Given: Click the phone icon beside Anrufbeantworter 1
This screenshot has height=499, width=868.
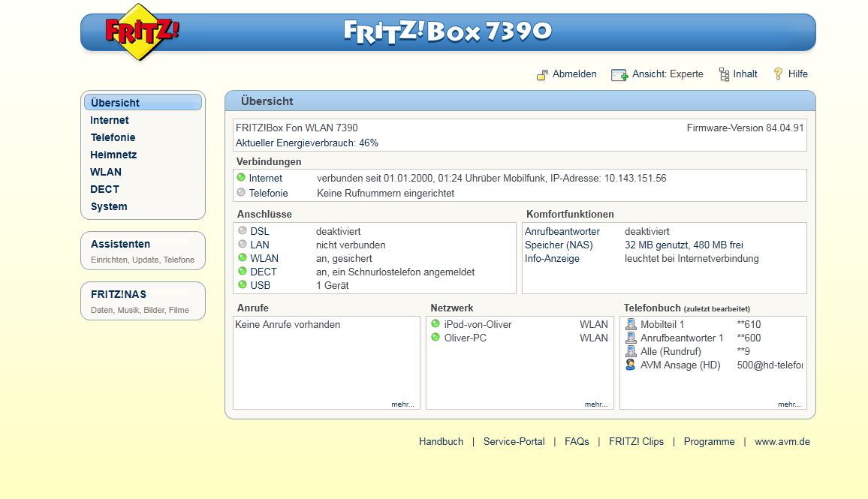Looking at the screenshot, I should pos(631,338).
